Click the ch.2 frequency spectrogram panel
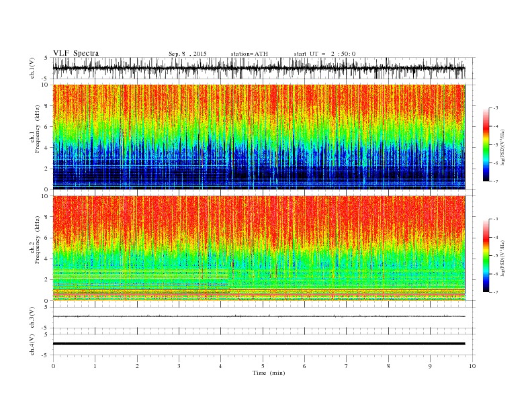Image resolution: width=532 pixels, height=411 pixels. tap(259, 248)
